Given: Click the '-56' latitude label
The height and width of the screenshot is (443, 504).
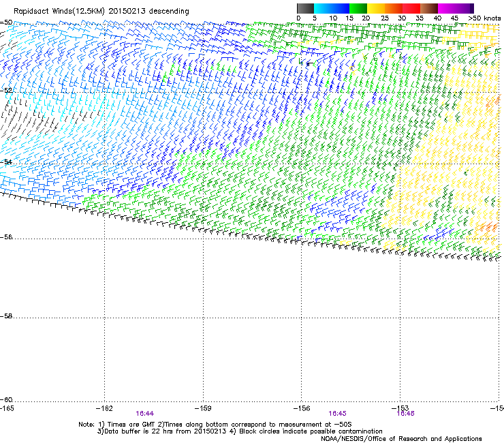Looking at the screenshot, I should pos(6,237).
